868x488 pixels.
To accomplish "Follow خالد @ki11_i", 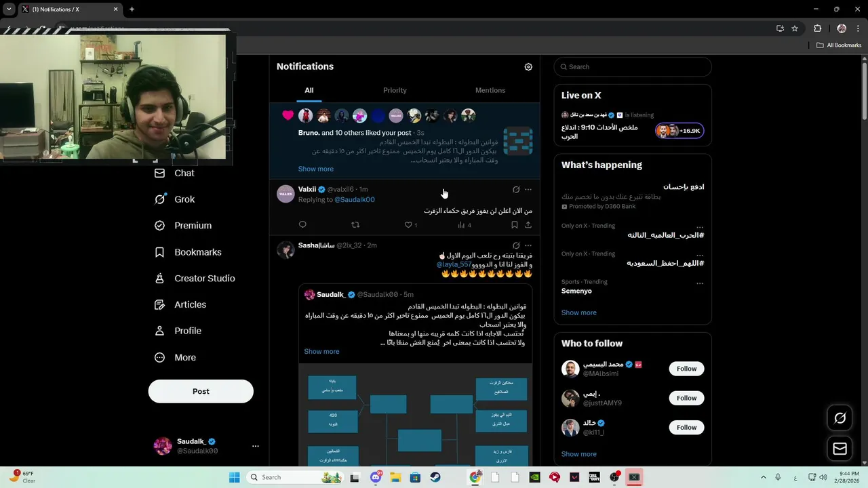I will pos(686,427).
